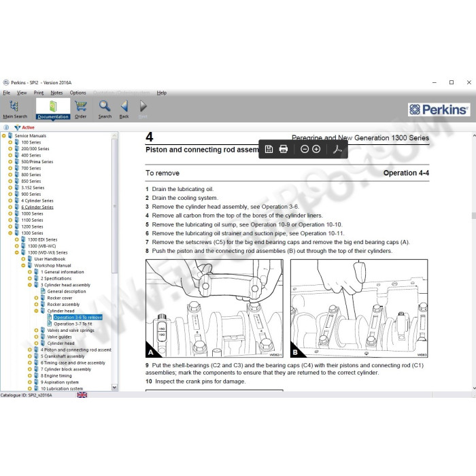Select the 6 Cylinder Series link

pyautogui.click(x=37, y=207)
